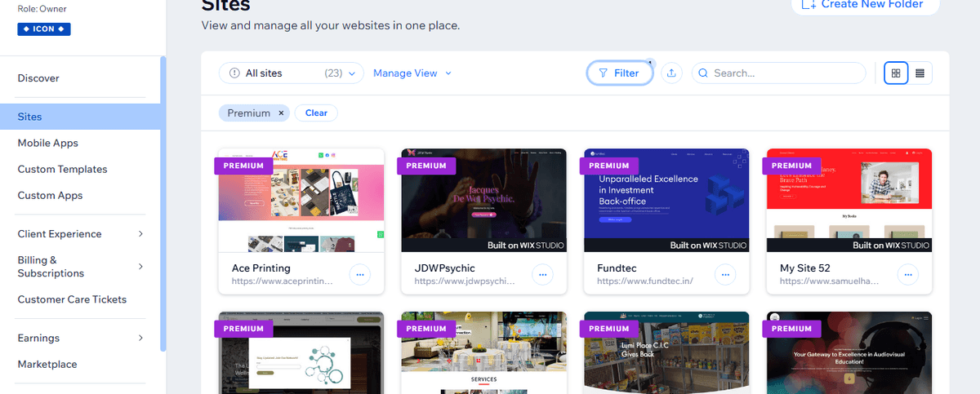Open the My Site 52 thumbnail

[x=849, y=200]
